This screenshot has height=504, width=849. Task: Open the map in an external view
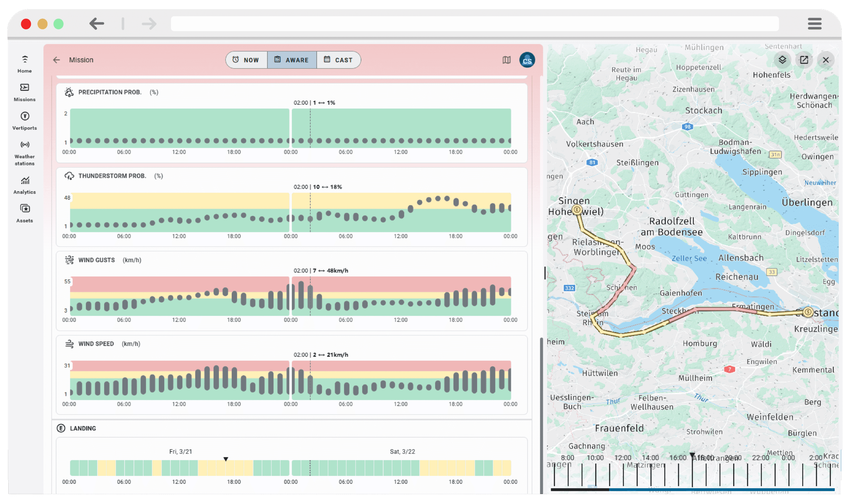[804, 60]
